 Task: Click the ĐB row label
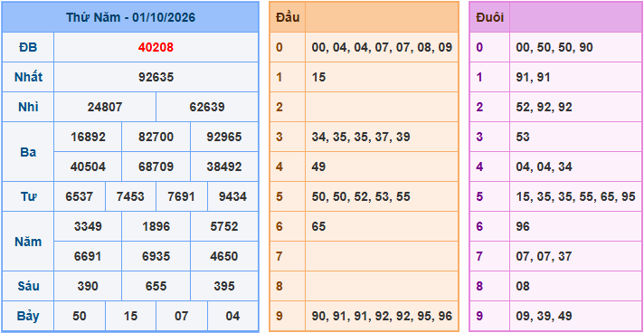point(28,47)
